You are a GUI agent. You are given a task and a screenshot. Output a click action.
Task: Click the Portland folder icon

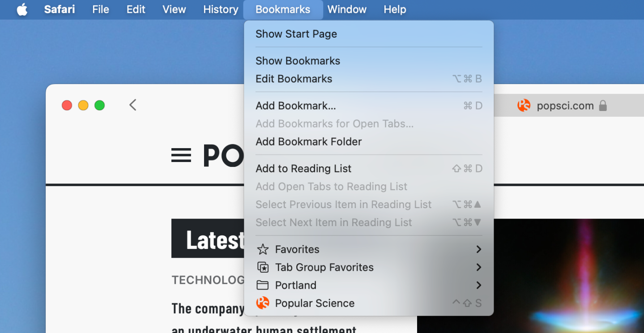263,285
